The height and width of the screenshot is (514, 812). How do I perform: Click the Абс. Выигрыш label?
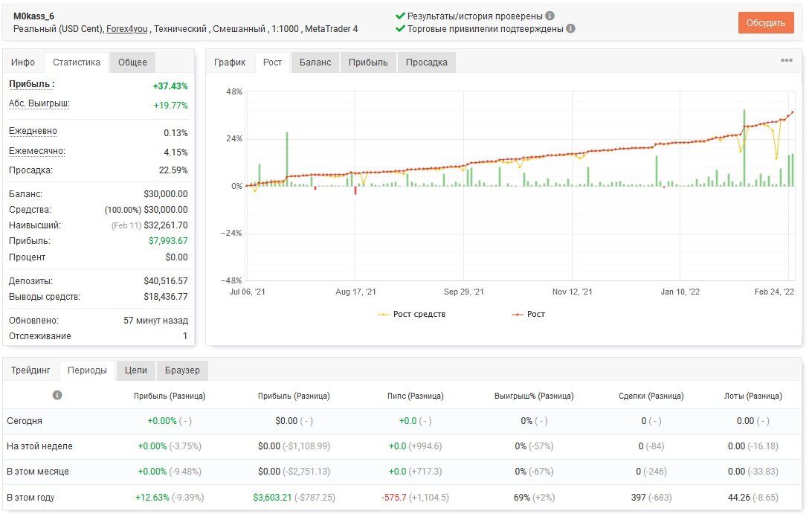pyautogui.click(x=39, y=103)
